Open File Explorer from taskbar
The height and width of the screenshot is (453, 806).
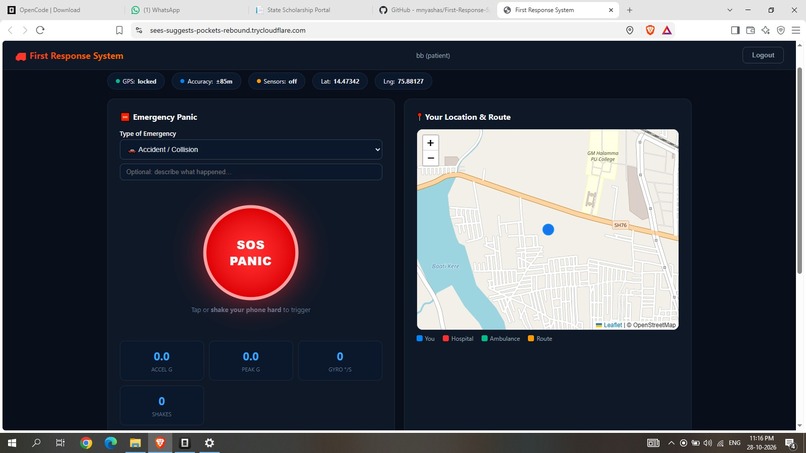(135, 443)
